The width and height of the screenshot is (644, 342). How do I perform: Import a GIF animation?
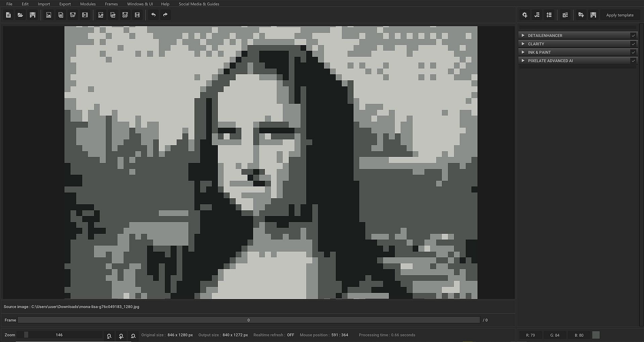(x=73, y=15)
